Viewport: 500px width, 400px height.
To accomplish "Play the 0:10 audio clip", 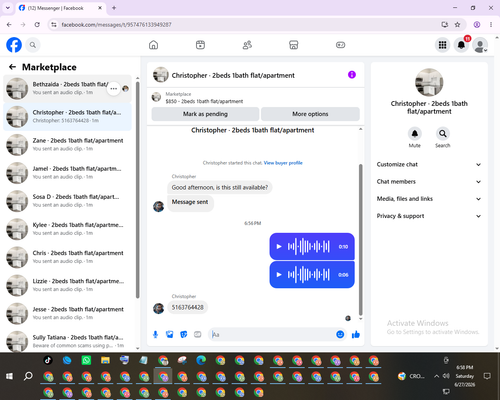I will pos(279,247).
